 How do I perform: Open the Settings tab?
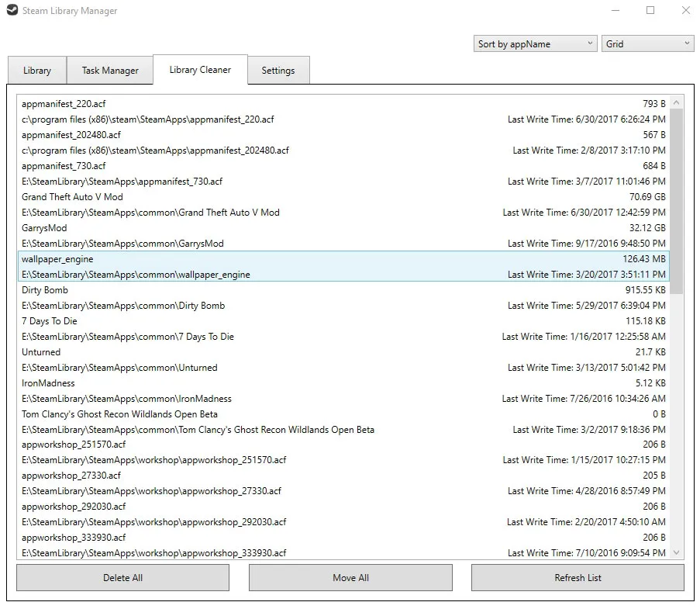(278, 70)
